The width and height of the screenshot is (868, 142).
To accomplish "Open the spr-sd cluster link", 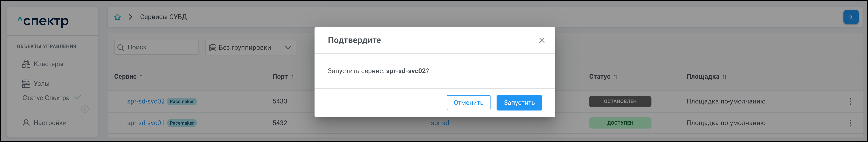I will pos(440,123).
